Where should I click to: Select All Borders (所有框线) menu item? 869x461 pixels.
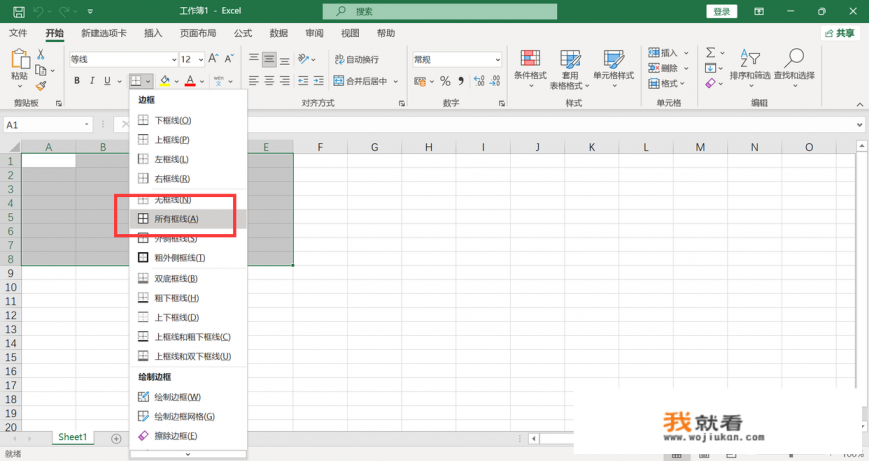[x=178, y=219]
